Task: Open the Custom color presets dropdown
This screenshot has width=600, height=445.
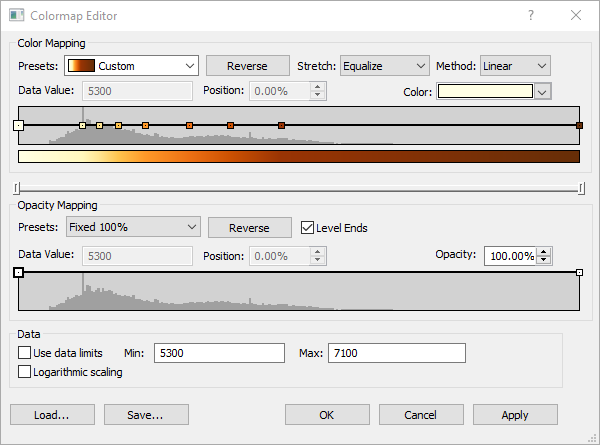Action: coord(132,66)
